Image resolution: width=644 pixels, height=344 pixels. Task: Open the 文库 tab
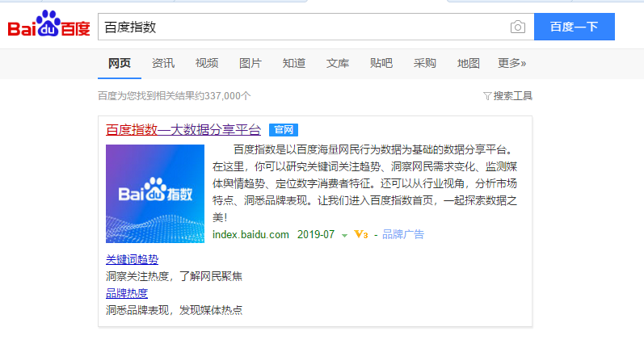[338, 63]
